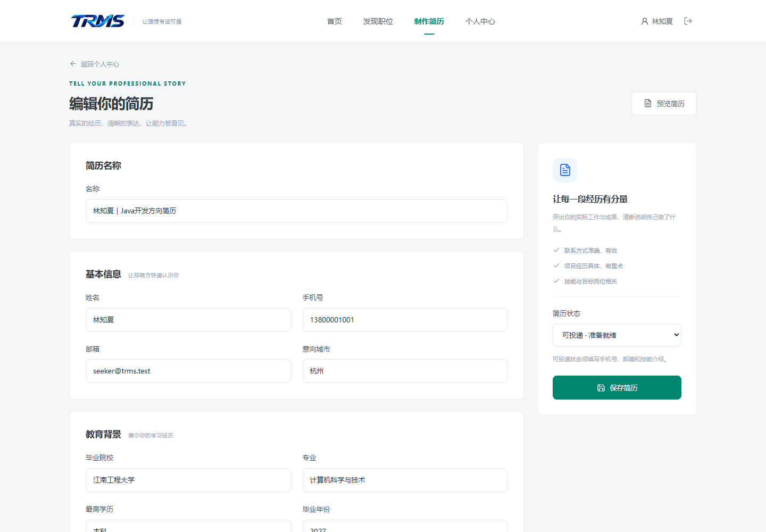Click the 意向城市 field showing 杭州
This screenshot has width=766, height=532.
click(x=405, y=371)
